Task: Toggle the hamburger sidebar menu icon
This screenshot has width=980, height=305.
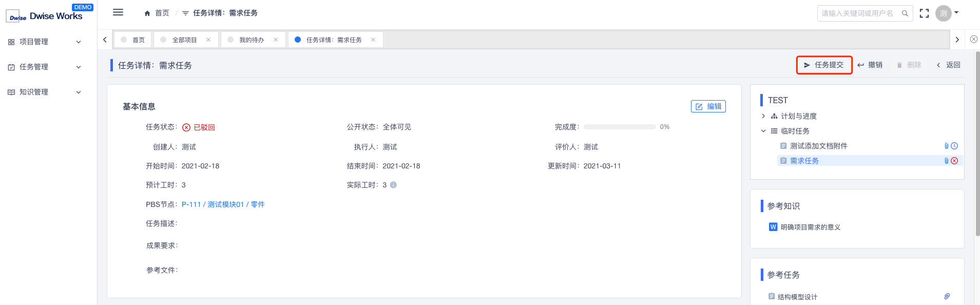Action: coord(118,12)
